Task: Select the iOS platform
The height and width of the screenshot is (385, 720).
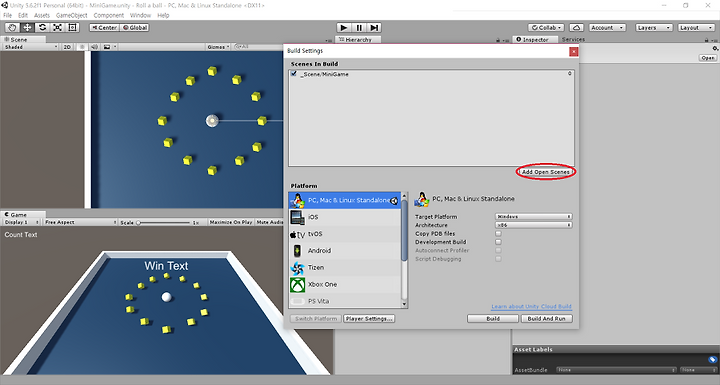Action: click(345, 217)
